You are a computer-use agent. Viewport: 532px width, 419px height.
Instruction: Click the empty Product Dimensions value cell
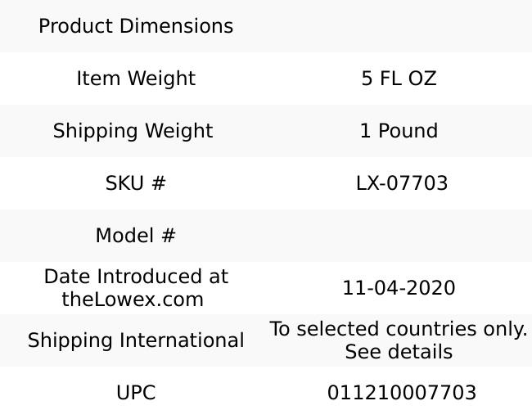point(399,26)
